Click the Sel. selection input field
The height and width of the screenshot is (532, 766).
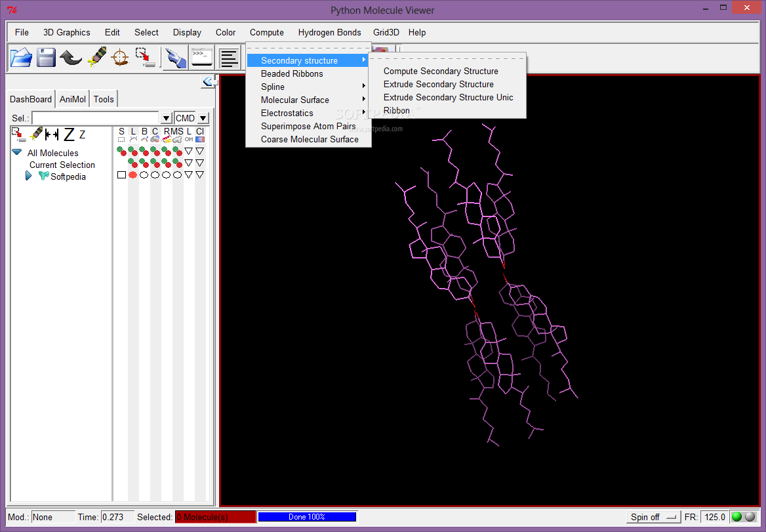[x=96, y=118]
